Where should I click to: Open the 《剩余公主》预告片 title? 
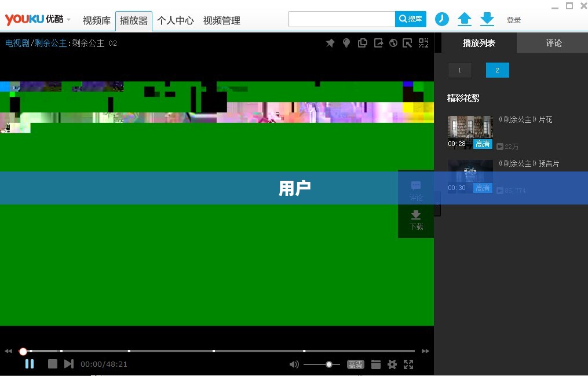pyautogui.click(x=528, y=163)
